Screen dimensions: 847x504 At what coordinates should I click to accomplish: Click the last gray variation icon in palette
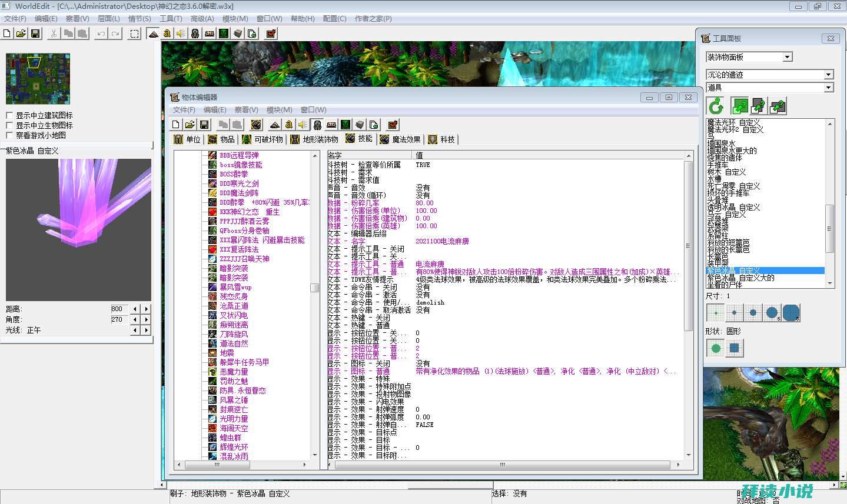coord(778,106)
